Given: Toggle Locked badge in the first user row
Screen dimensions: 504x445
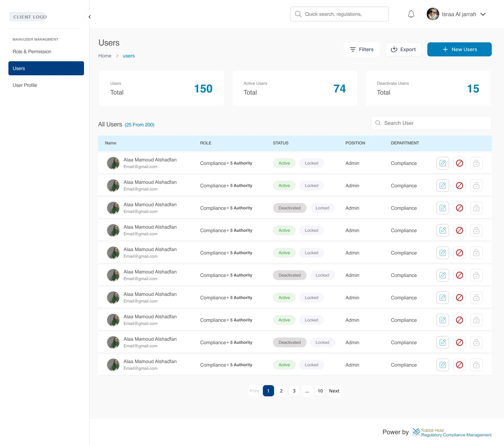Looking at the screenshot, I should tap(311, 163).
